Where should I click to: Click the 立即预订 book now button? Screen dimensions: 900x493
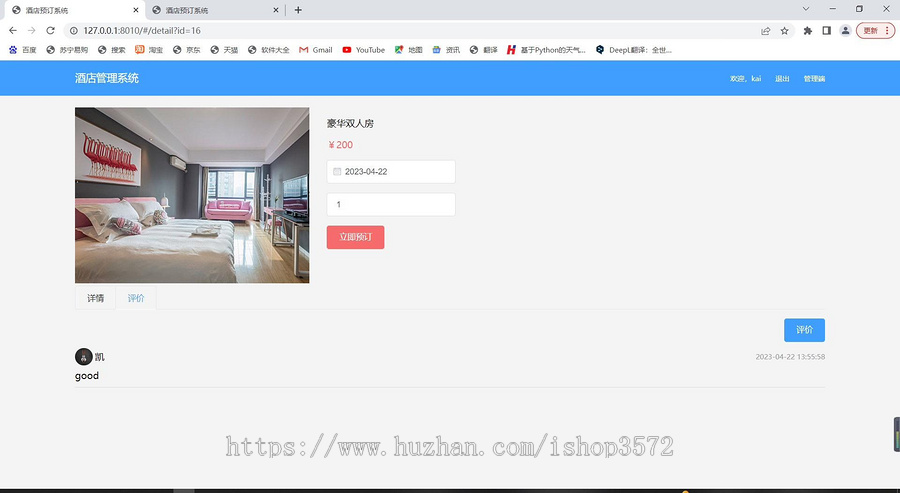(355, 237)
